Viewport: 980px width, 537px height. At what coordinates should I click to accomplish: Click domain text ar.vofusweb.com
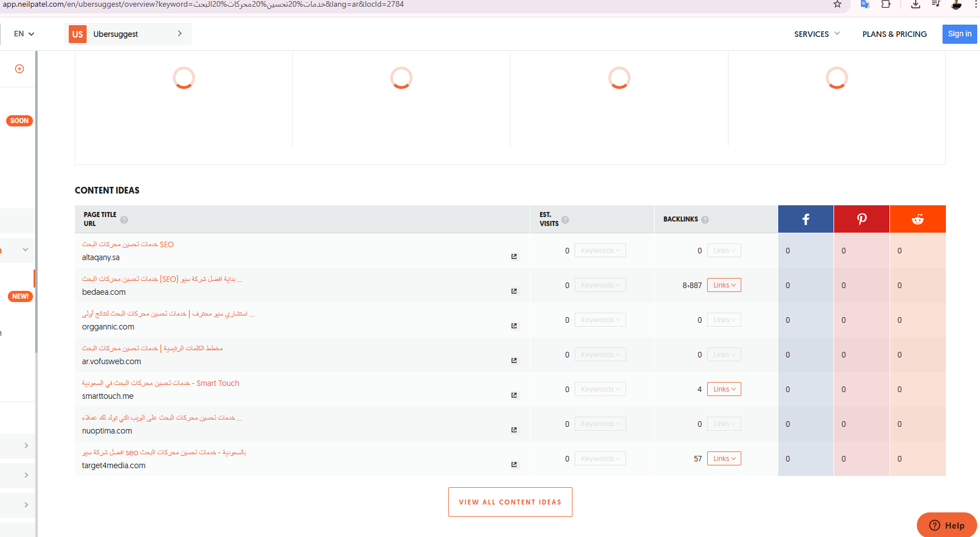point(111,361)
